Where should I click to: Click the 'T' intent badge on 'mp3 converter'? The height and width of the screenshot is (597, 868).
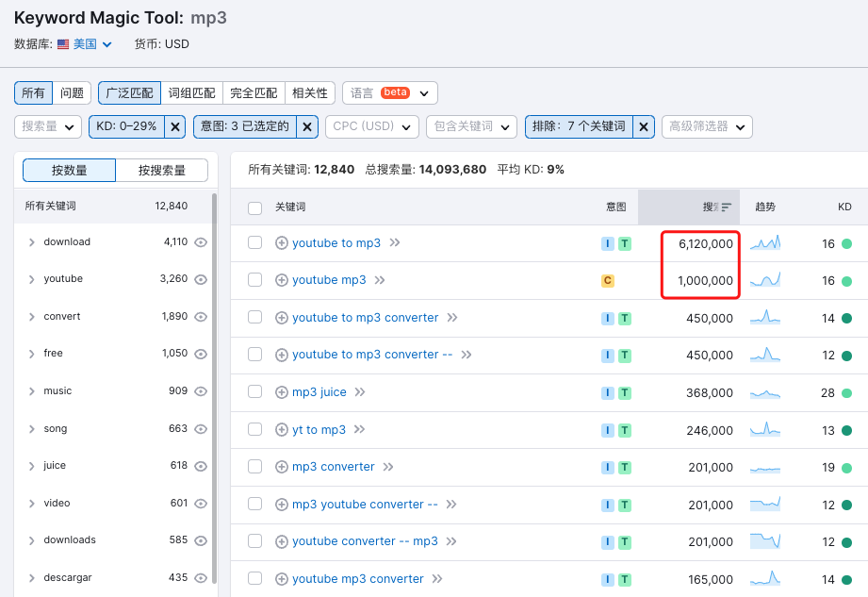(625, 466)
